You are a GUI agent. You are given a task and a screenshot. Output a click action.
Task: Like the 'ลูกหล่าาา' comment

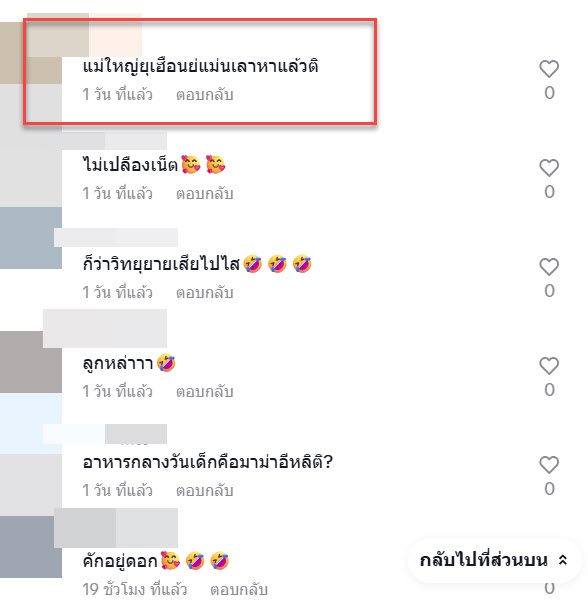(x=549, y=366)
